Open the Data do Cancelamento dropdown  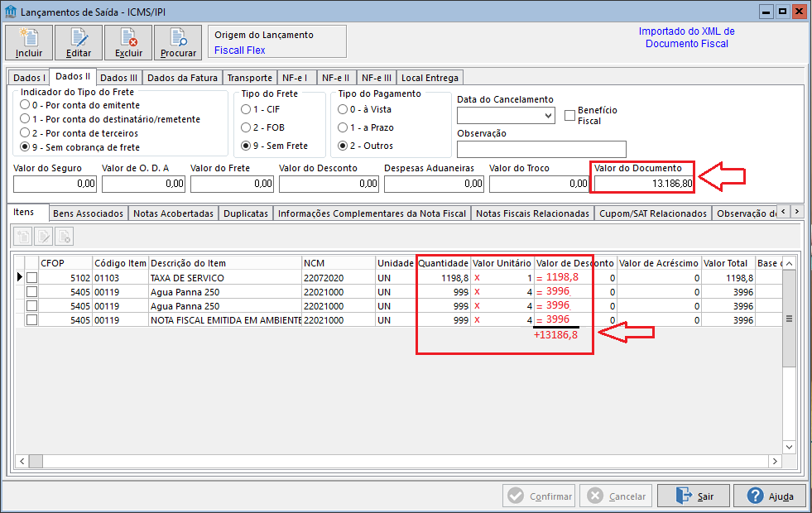[549, 116]
